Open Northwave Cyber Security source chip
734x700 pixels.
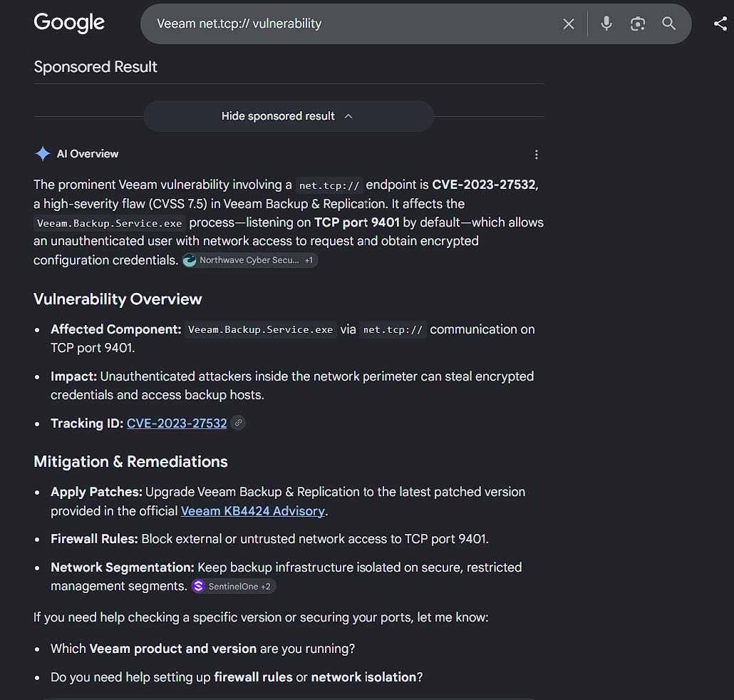coord(250,260)
